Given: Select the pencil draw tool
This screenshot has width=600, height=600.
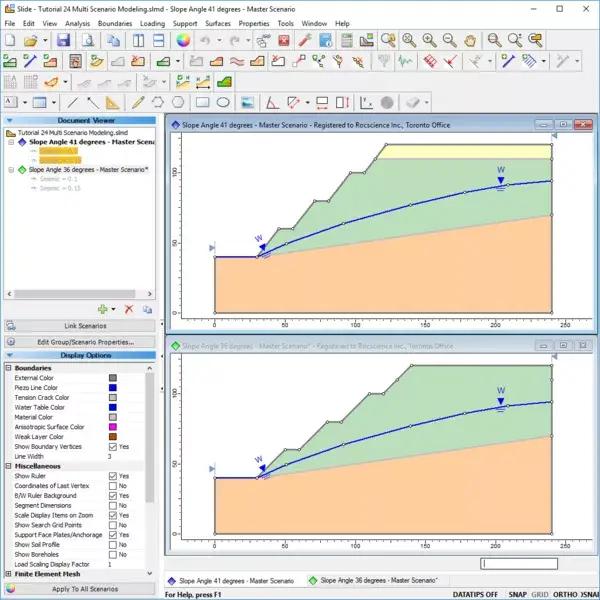Looking at the screenshot, I should point(138,103).
